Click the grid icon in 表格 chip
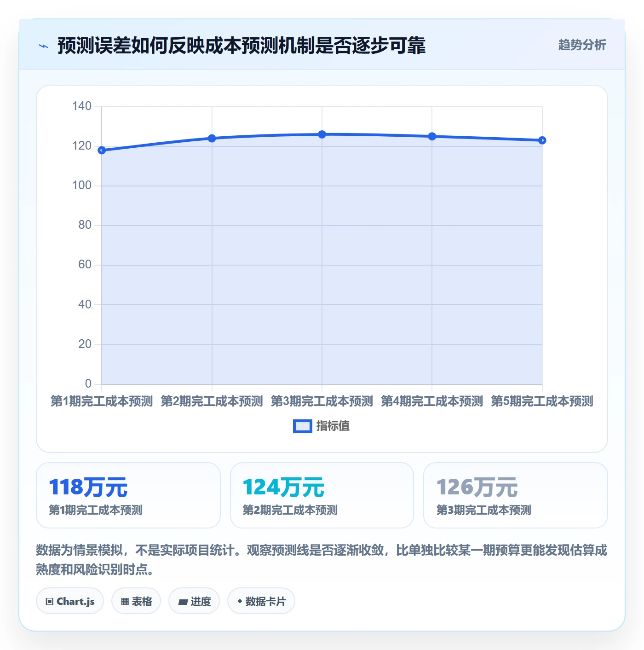This screenshot has width=644, height=650. coord(125,602)
